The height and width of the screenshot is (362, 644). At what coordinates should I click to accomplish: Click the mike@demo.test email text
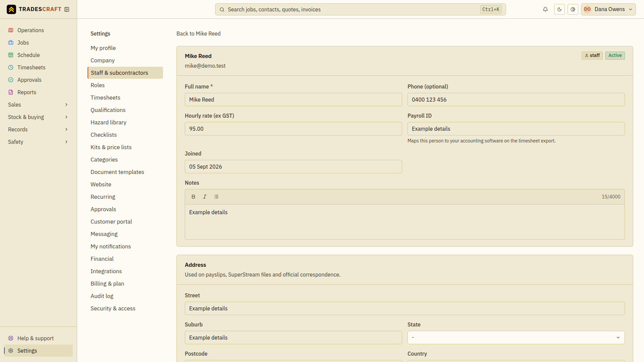pos(205,66)
